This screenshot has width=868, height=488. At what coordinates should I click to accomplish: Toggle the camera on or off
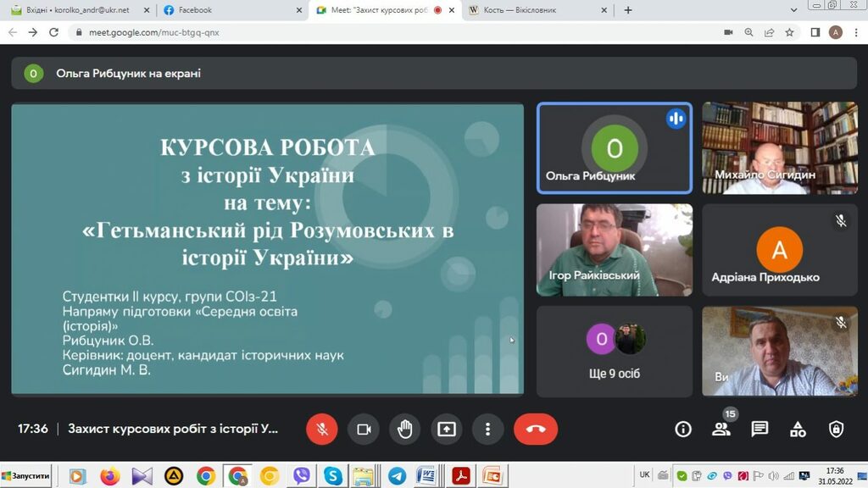tap(364, 429)
